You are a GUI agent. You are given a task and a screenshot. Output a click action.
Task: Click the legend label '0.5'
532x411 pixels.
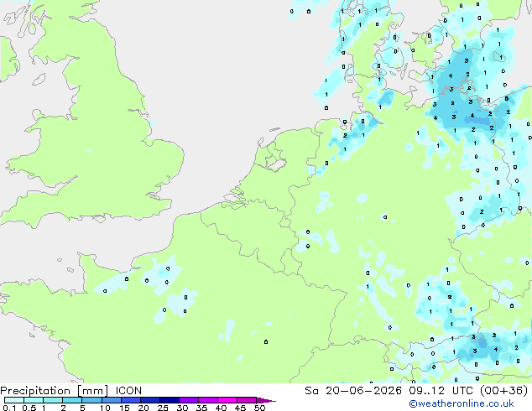tap(29, 408)
